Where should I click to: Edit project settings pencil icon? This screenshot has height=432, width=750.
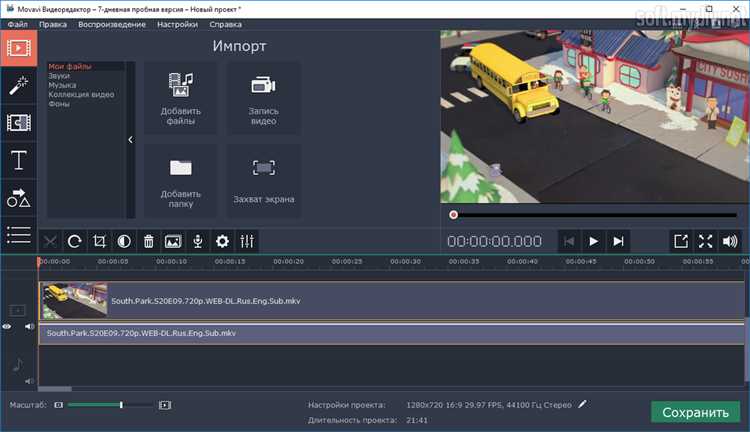click(x=582, y=404)
